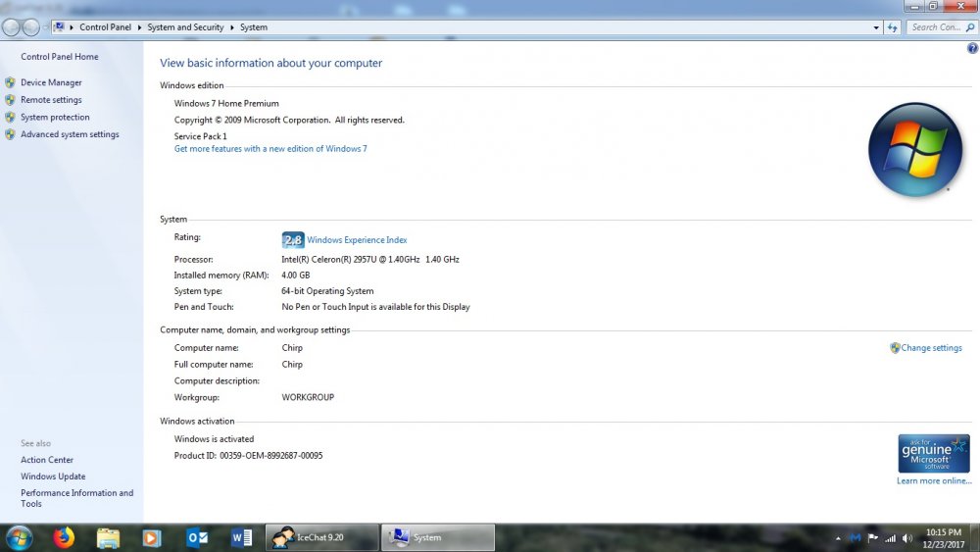Go to Control Panel Home
This screenshot has height=552, width=980.
pos(60,56)
